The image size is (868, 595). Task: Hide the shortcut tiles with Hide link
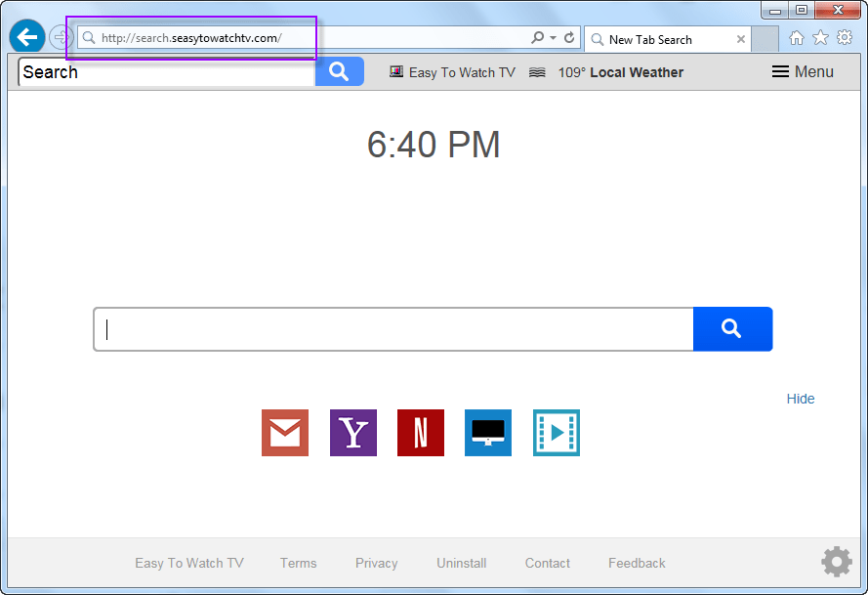pyautogui.click(x=801, y=399)
